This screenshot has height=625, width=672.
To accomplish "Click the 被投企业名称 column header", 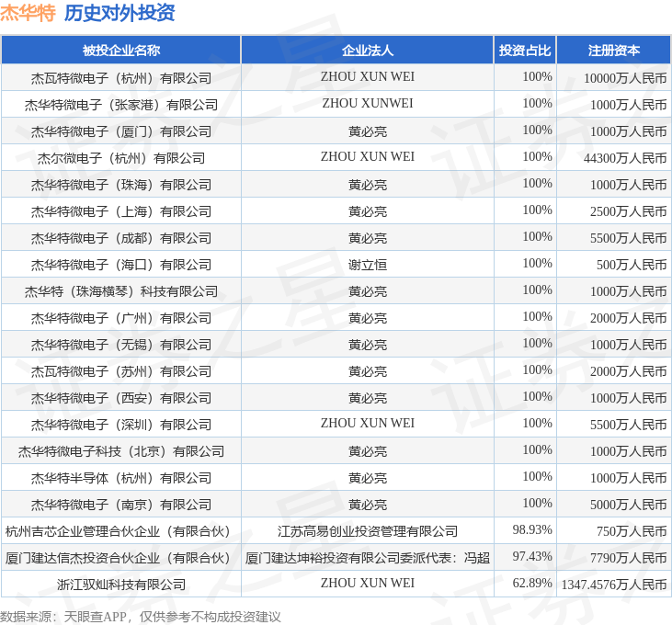I will coord(121,51).
